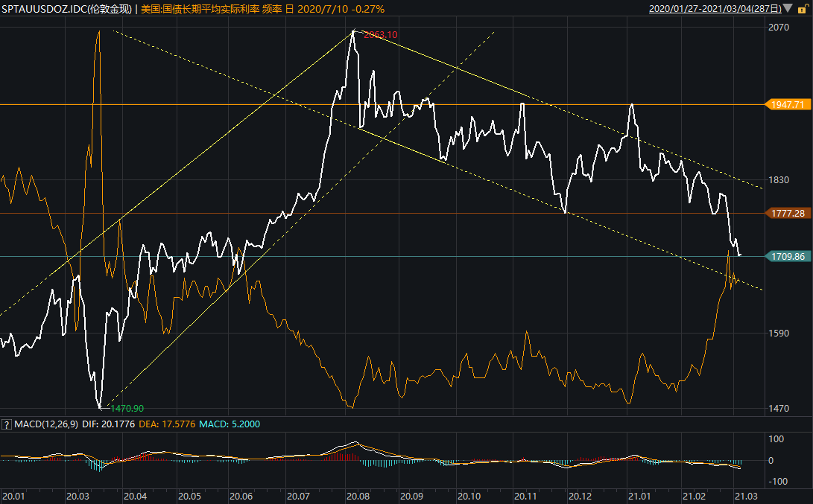
Task: Click the 1470.90 low price marker
Action: tap(127, 408)
